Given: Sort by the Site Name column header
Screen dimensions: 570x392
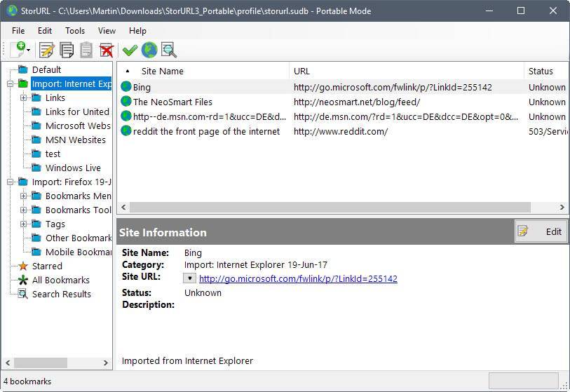Looking at the screenshot, I should coord(163,72).
